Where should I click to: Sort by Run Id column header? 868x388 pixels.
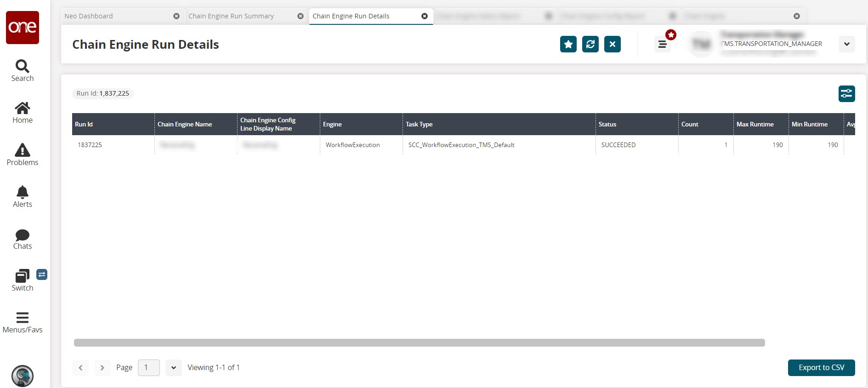point(113,124)
